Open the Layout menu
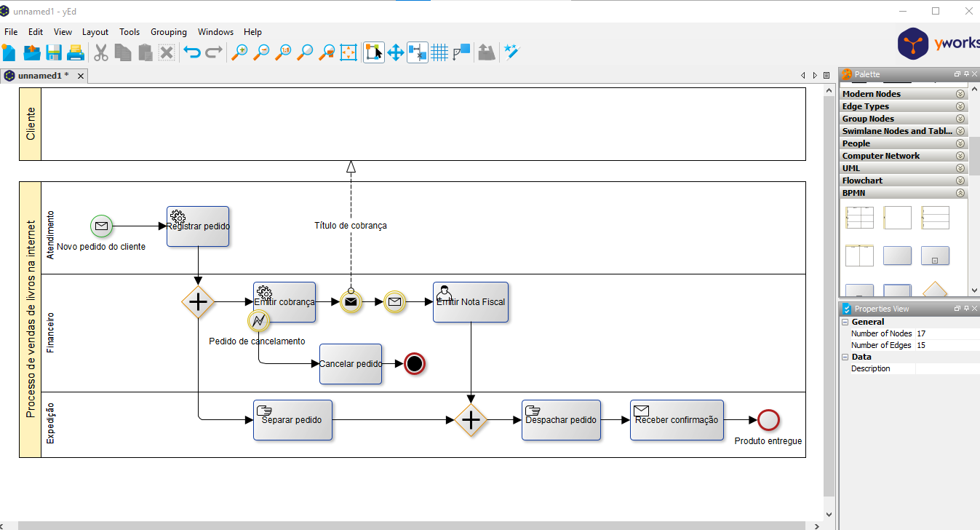 coord(95,32)
